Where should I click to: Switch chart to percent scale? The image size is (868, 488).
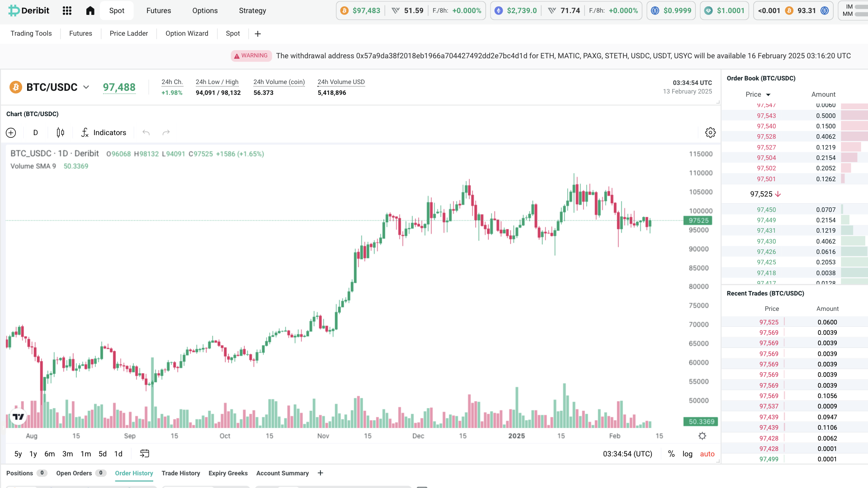coord(672,454)
